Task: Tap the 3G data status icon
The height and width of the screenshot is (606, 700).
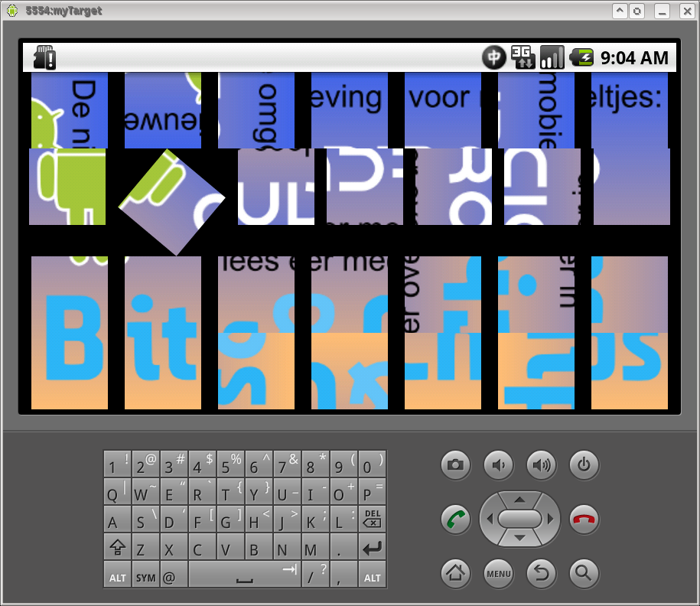Action: (523, 57)
